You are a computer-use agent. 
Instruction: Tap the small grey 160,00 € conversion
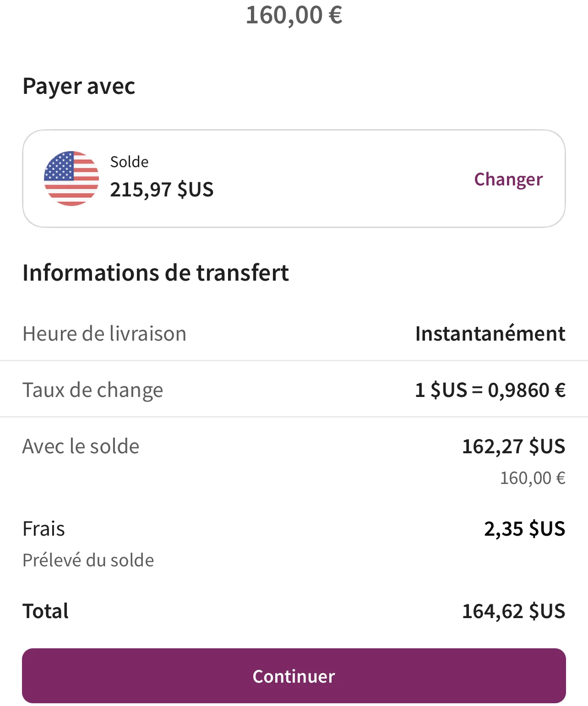click(x=533, y=478)
